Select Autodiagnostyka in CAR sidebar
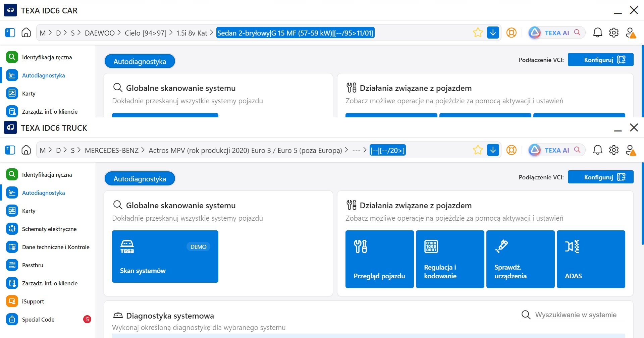The width and height of the screenshot is (644, 338). (48, 75)
